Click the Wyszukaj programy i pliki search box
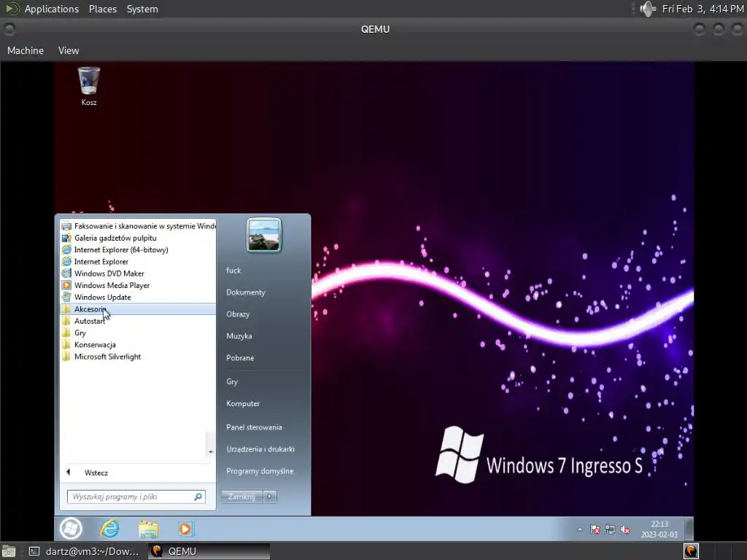This screenshot has width=747, height=560. [x=136, y=497]
